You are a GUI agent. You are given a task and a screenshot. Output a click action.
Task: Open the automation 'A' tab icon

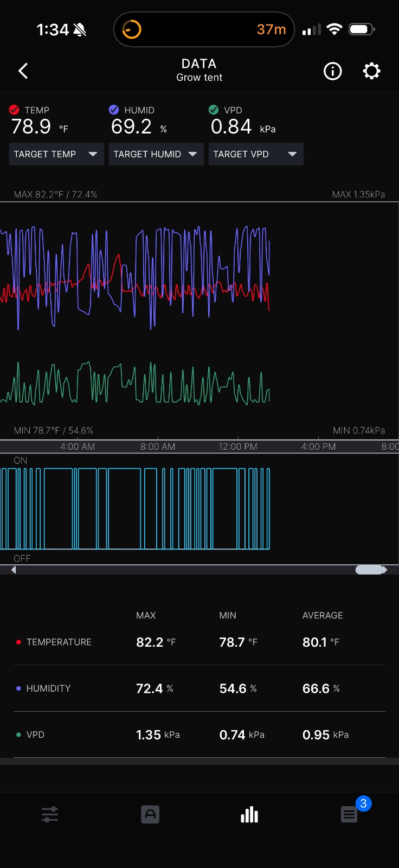point(150,814)
